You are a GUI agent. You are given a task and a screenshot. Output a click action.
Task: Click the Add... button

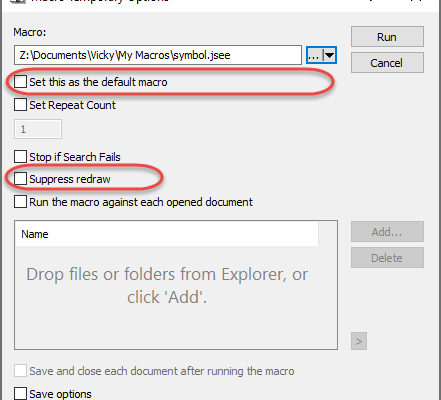point(387,232)
